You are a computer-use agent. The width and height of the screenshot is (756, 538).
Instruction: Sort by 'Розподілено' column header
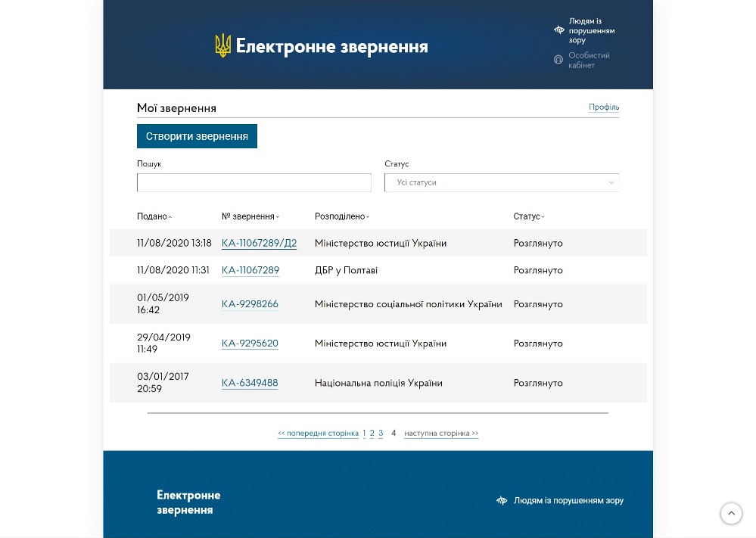pos(342,216)
